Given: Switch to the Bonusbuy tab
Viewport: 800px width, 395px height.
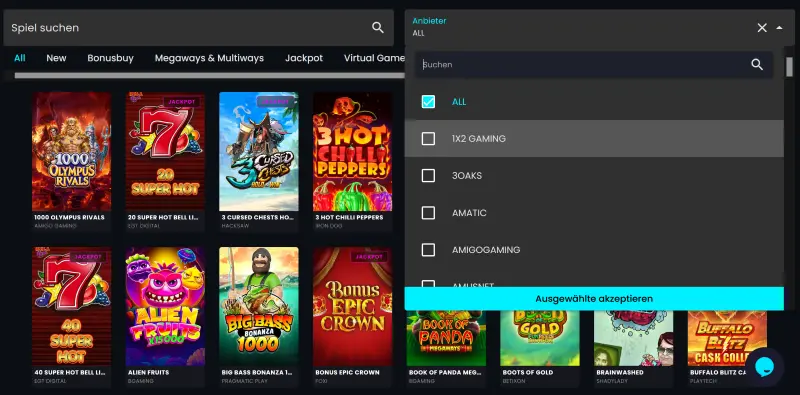Looking at the screenshot, I should tap(110, 58).
